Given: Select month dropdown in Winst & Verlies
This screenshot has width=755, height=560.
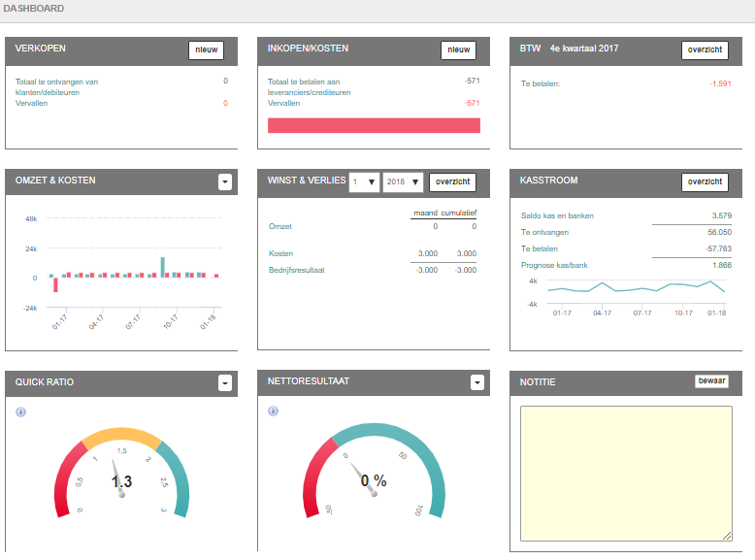Looking at the screenshot, I should [x=364, y=181].
